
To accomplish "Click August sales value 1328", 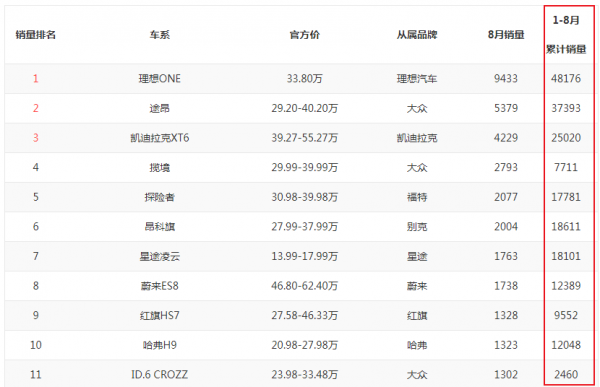I will click(x=506, y=315).
